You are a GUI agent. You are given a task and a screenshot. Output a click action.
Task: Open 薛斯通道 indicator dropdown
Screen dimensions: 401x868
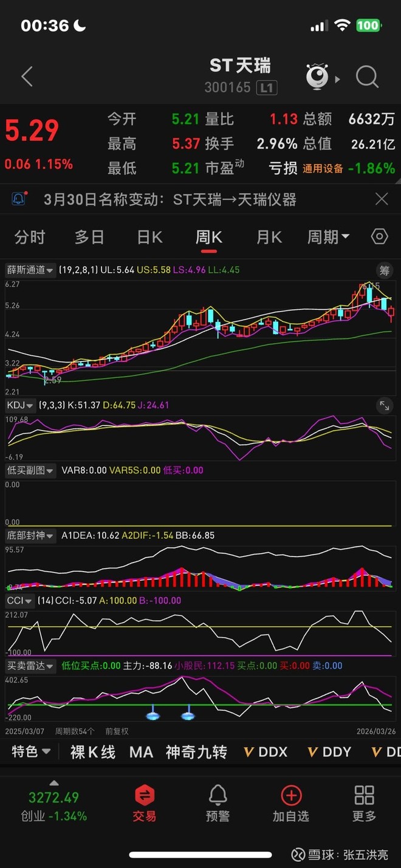coord(30,270)
